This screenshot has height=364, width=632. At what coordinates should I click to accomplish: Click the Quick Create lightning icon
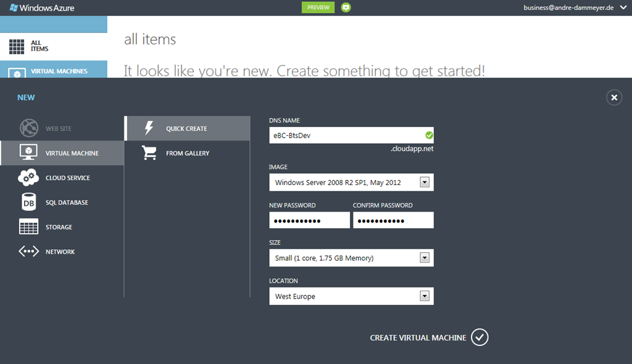[149, 128]
